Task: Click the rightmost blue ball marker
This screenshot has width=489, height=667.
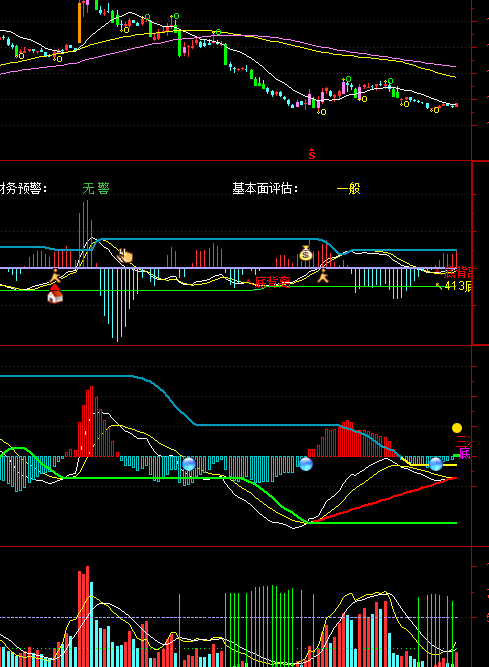Action: click(436, 464)
